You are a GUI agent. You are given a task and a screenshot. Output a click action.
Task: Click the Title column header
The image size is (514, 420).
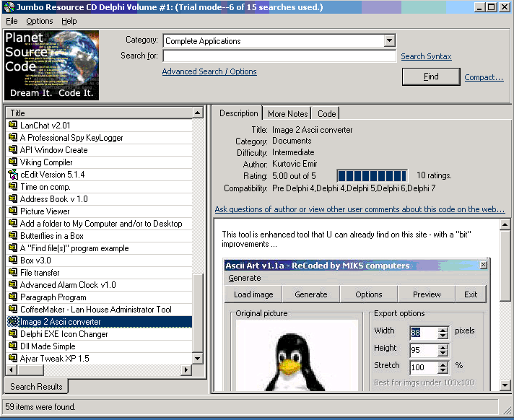click(100, 113)
